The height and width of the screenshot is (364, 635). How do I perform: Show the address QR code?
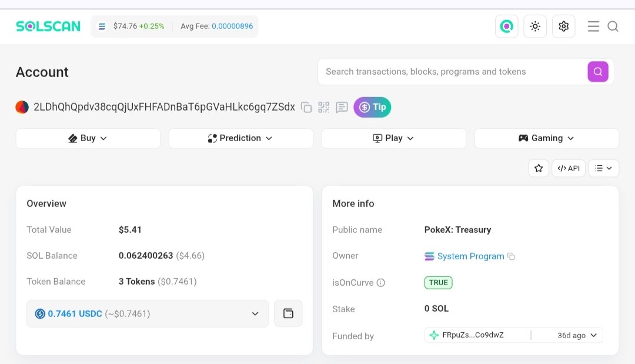[x=323, y=107]
